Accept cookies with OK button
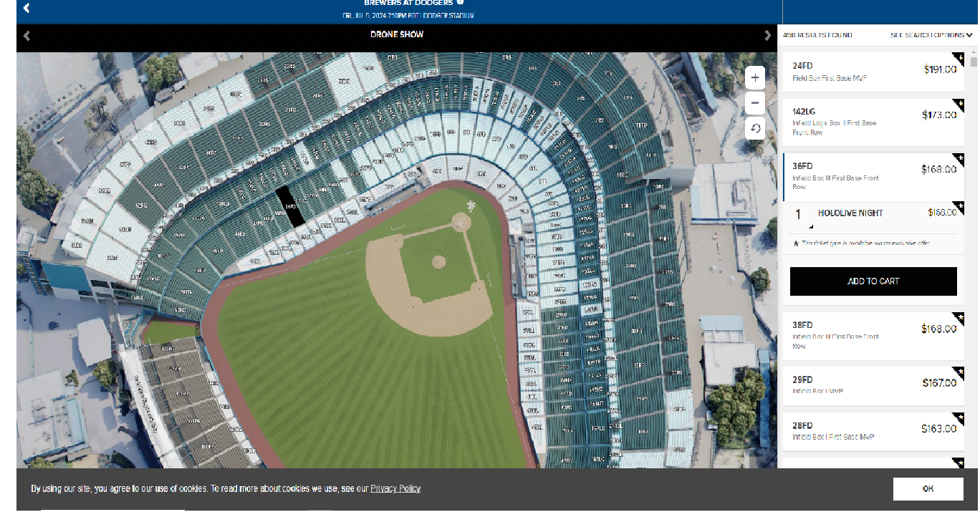 (x=928, y=488)
